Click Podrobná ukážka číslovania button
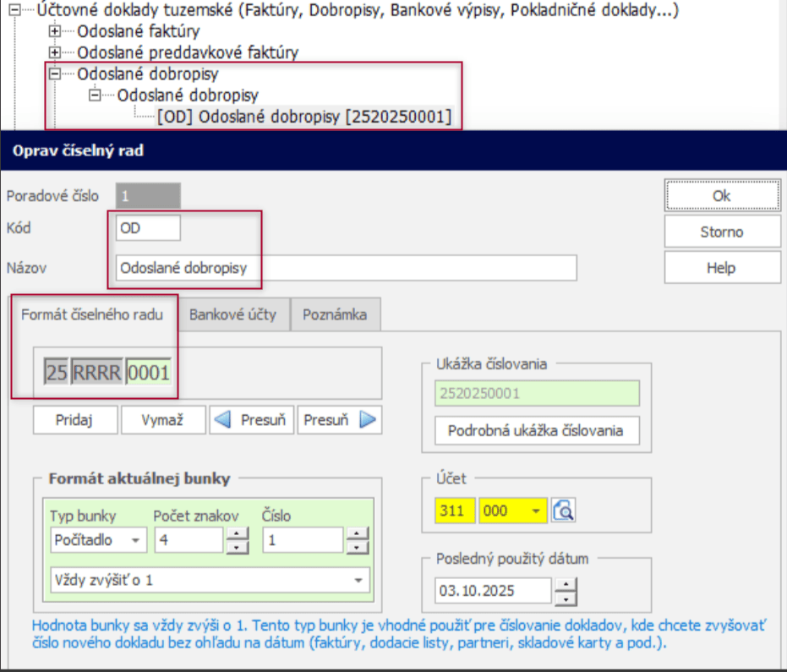Image resolution: width=787 pixels, height=672 pixels. (x=537, y=430)
